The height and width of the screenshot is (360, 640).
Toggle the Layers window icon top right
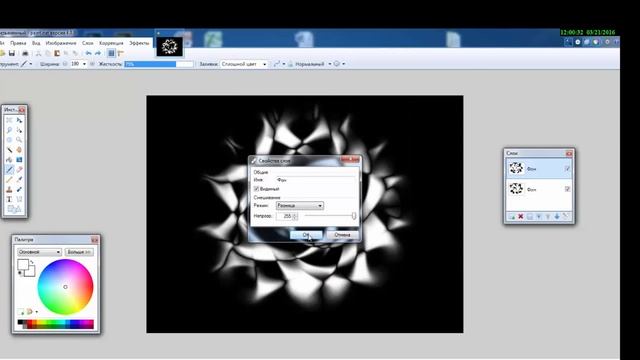pos(587,42)
